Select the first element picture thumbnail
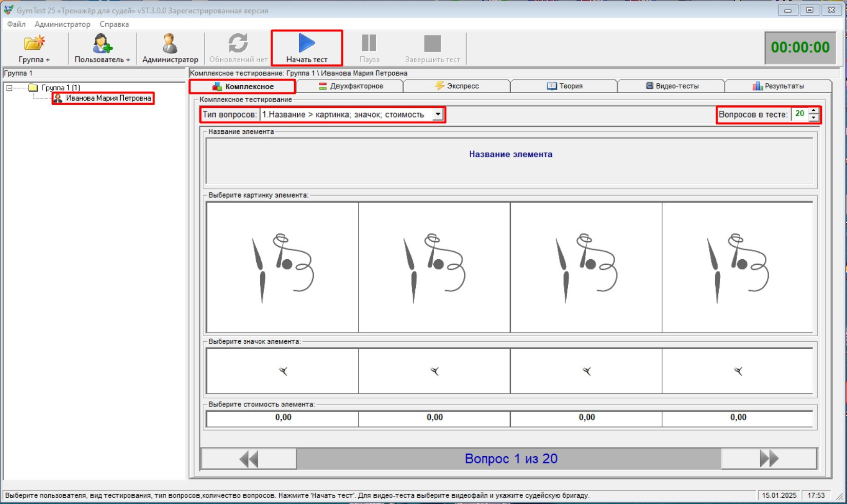 pos(282,267)
